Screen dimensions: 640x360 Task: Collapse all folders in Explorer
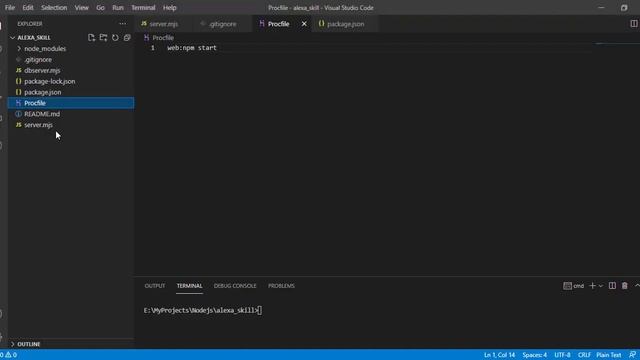(127, 38)
